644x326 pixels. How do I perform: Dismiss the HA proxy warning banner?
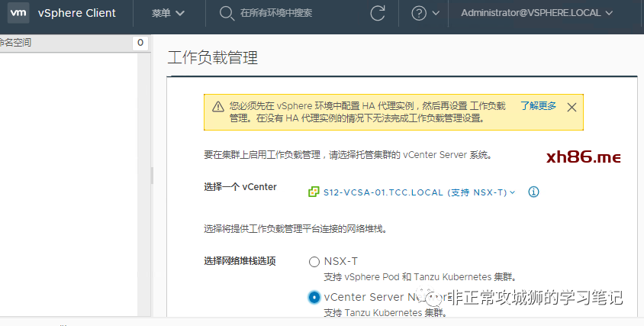(x=572, y=107)
